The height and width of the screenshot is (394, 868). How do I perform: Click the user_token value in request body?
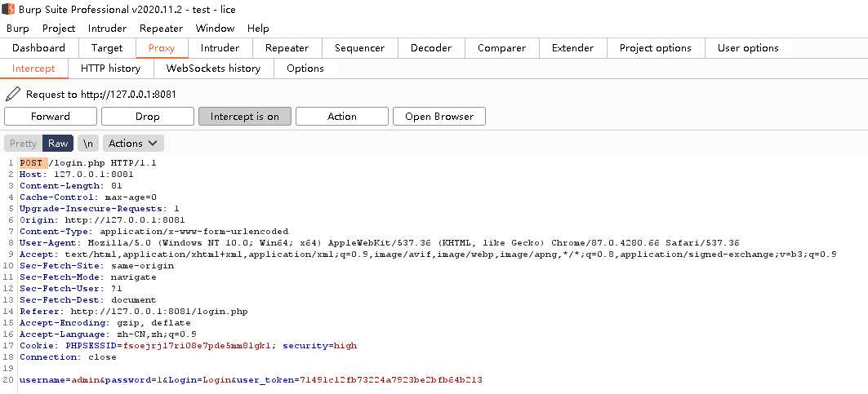click(391, 380)
